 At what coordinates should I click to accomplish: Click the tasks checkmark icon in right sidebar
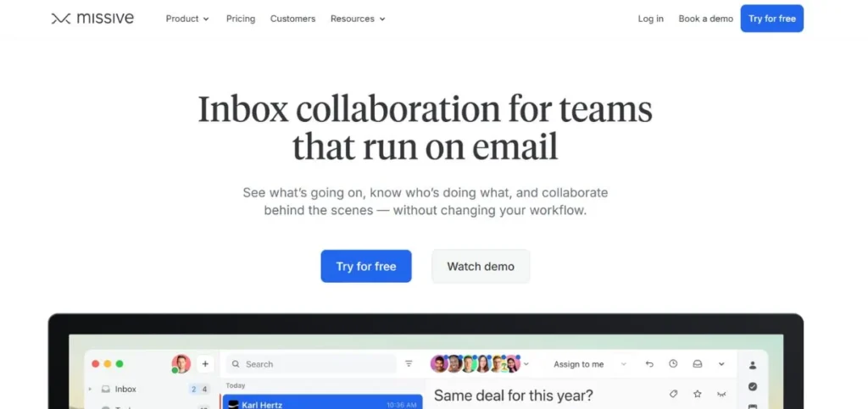tap(753, 387)
